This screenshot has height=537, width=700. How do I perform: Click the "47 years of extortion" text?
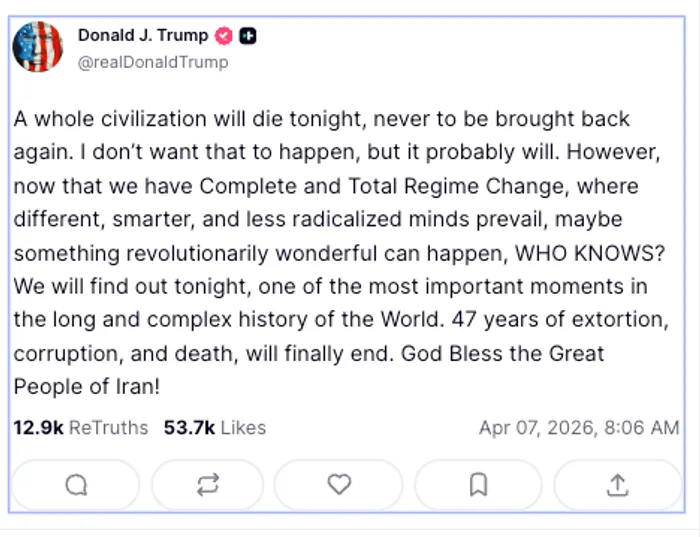point(558,320)
